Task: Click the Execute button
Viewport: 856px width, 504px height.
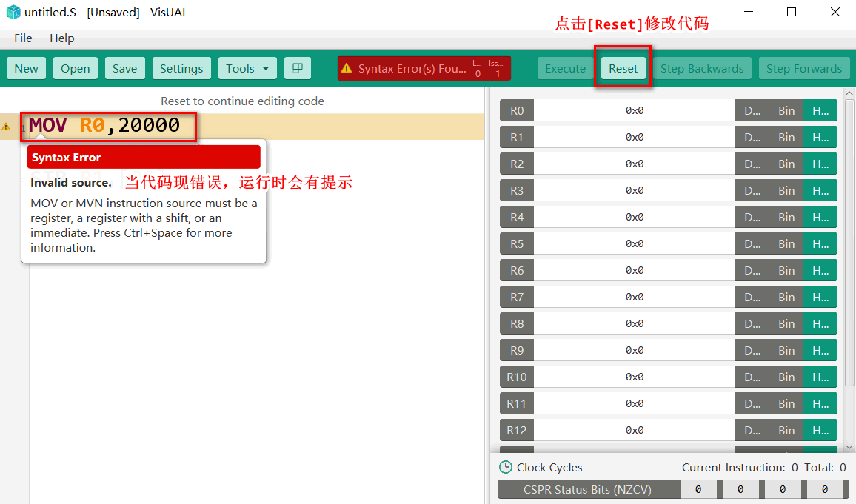Action: [x=565, y=68]
